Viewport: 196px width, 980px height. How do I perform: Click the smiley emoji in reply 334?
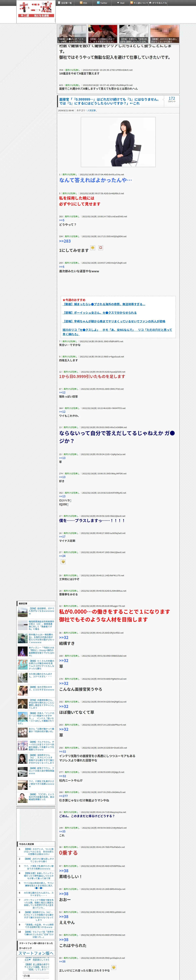[x=92, y=248]
